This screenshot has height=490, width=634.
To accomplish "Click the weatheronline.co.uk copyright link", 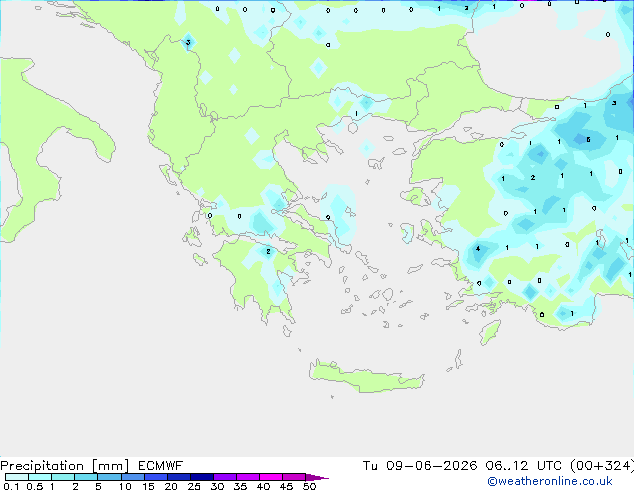I will coord(550,481).
